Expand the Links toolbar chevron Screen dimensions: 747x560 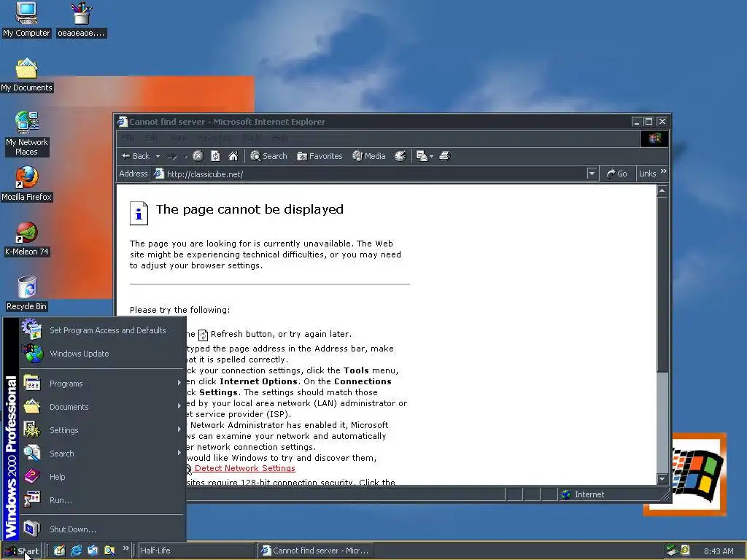pos(664,171)
